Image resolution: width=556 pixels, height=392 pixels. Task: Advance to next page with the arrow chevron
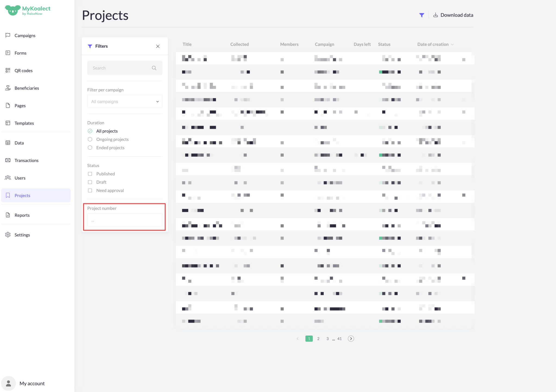[x=351, y=338]
